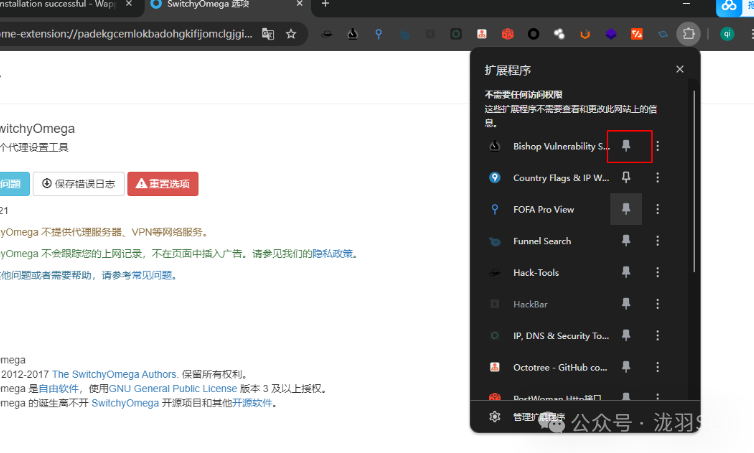Screen dimensions: 754x453
Task: Toggle pin for Hack-Tools
Action: pos(626,272)
